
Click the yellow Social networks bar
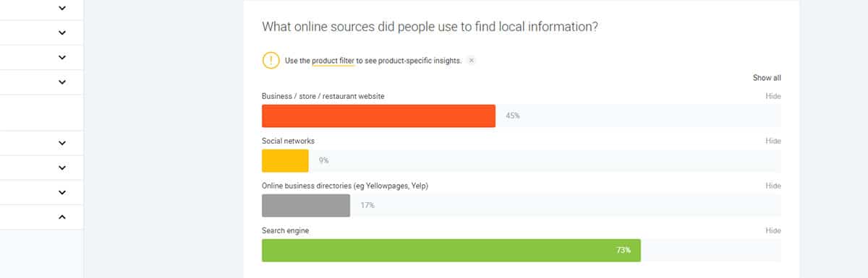tap(285, 160)
